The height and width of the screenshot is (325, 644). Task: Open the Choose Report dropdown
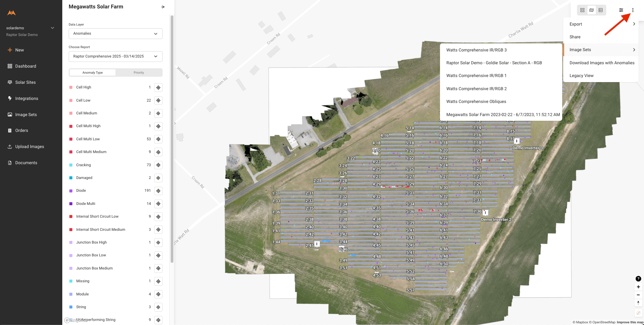coord(115,57)
